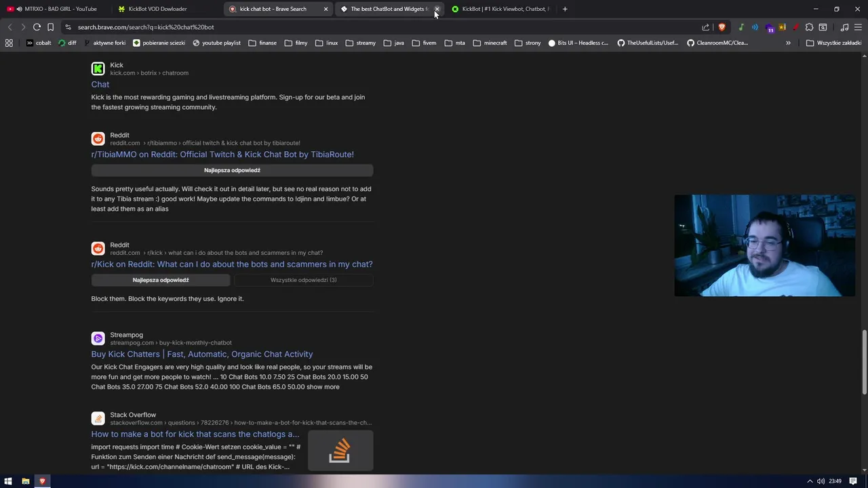Open mta bookmark folder
This screenshot has height=488, width=868.
tap(455, 43)
